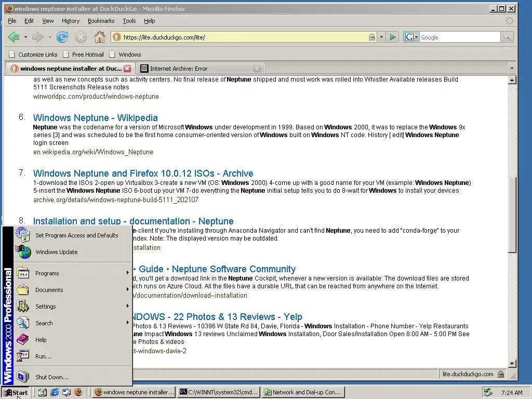
Task: Open the Tools menu
Action: [129, 21]
